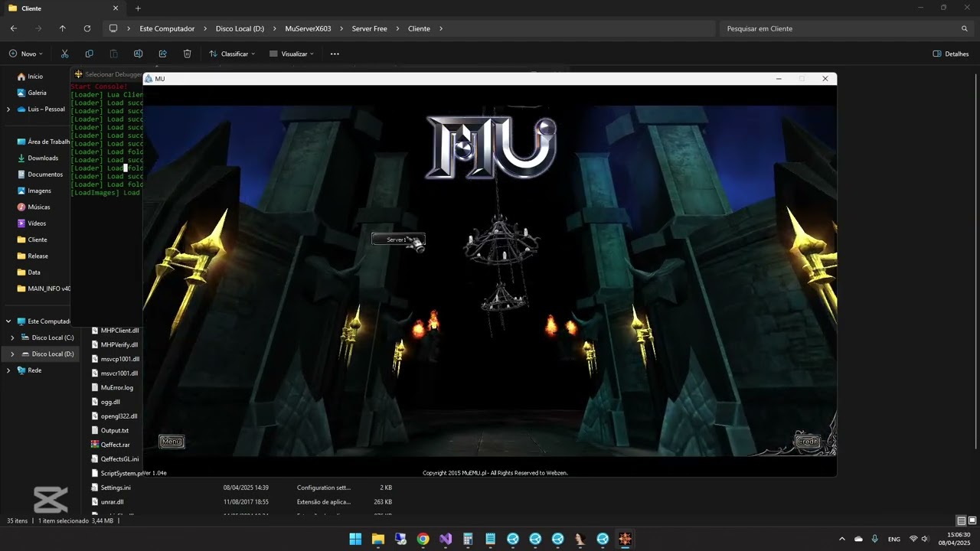The width and height of the screenshot is (980, 551).
Task: Click the microphone tray icon
Action: tap(875, 539)
